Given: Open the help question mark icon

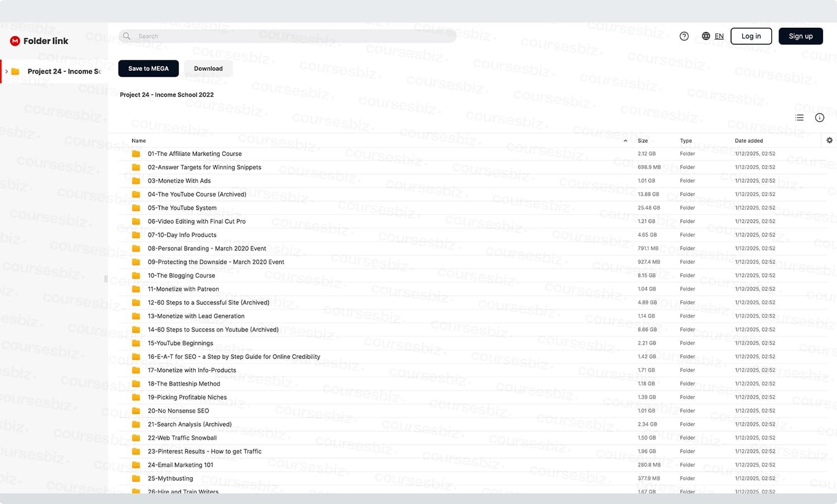Looking at the screenshot, I should click(684, 36).
